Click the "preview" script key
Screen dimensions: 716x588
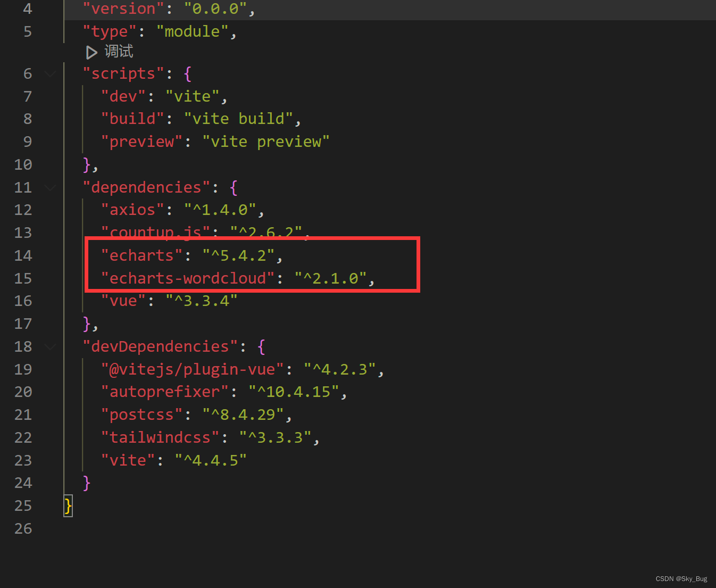point(142,142)
